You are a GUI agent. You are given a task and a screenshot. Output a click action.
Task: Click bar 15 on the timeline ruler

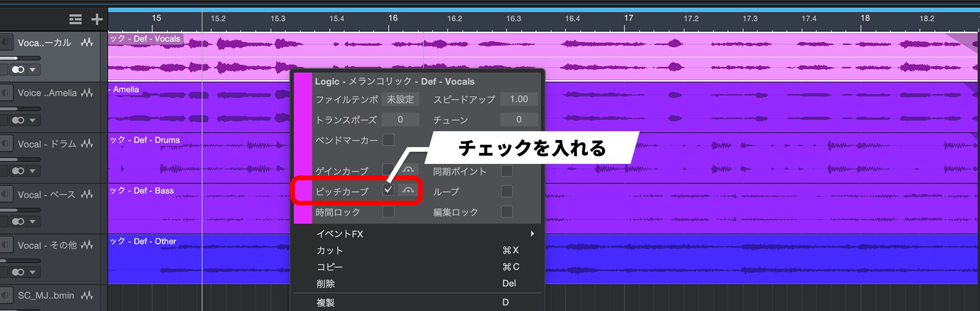pyautogui.click(x=156, y=18)
